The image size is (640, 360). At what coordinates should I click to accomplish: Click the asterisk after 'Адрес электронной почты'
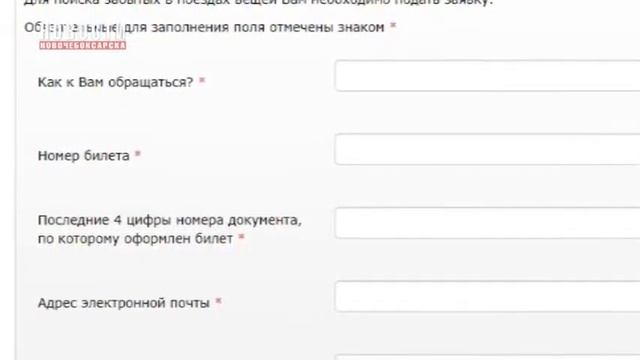pos(218,302)
